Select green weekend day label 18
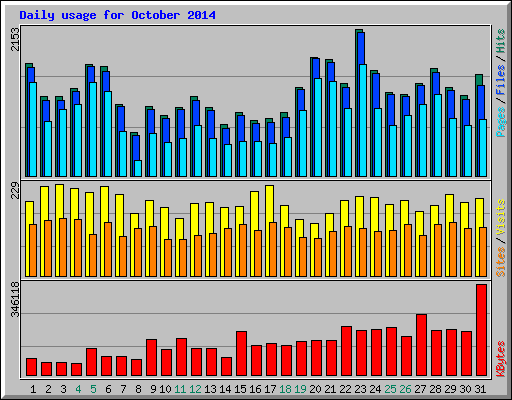The image size is (512, 400). pos(285,389)
